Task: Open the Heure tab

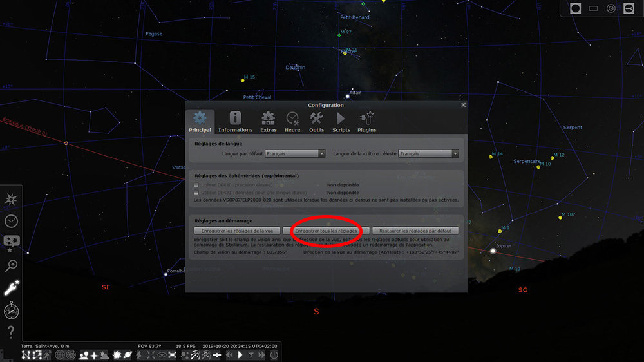Action: pos(292,122)
